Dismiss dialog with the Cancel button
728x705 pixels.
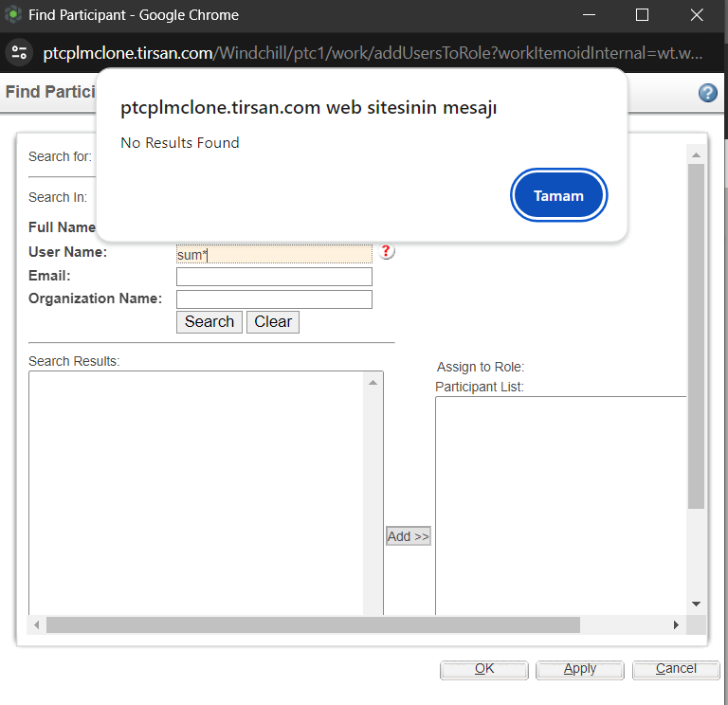[x=676, y=669]
